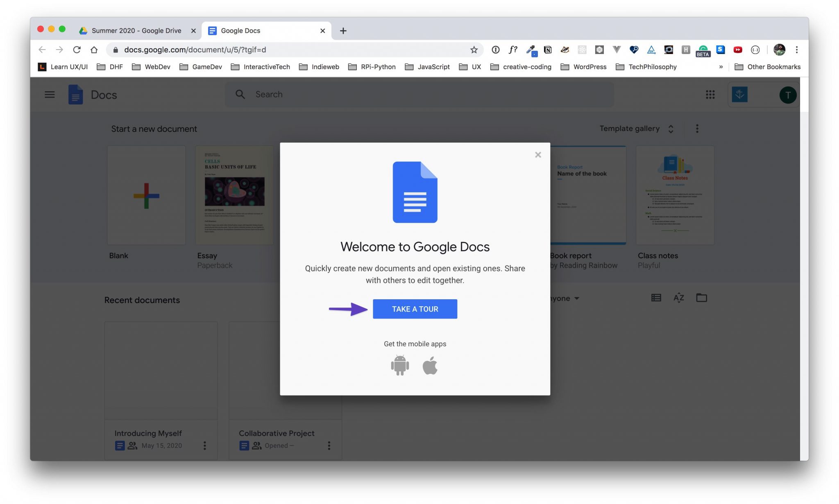The image size is (839, 504).
Task: Open a document using the folder picker icon
Action: pyautogui.click(x=702, y=298)
